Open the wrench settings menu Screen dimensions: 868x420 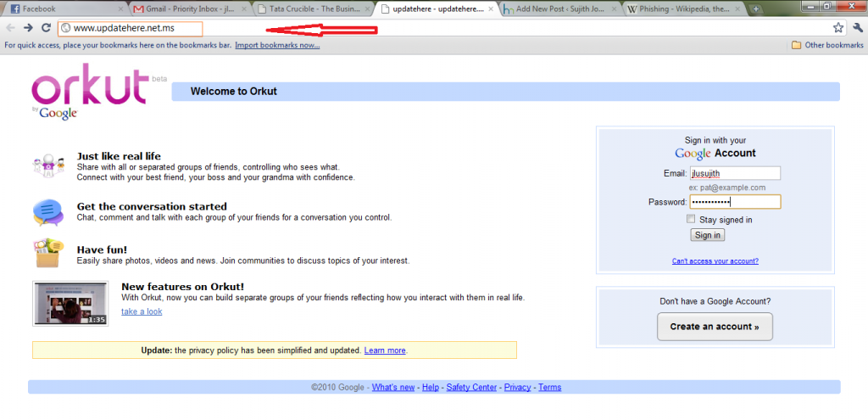coord(858,28)
